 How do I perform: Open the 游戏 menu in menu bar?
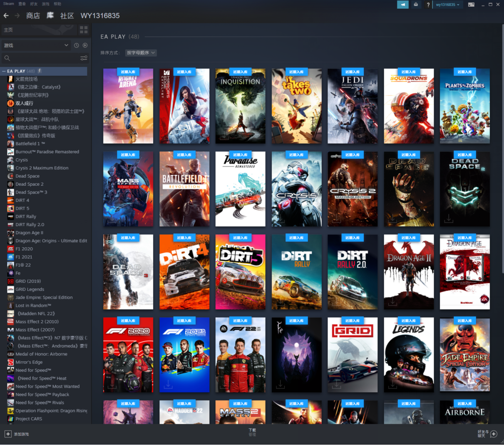coord(45,4)
